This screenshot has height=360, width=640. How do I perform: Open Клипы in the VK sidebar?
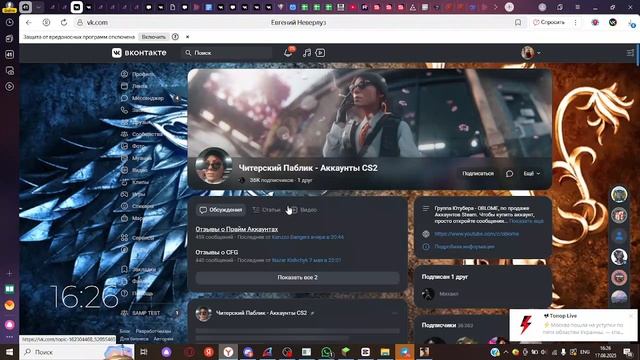(x=135, y=182)
